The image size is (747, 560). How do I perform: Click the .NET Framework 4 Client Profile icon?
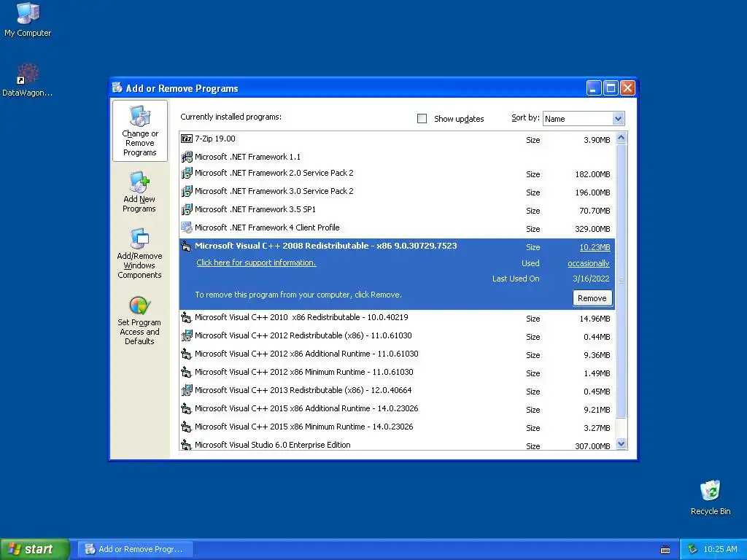tap(187, 227)
